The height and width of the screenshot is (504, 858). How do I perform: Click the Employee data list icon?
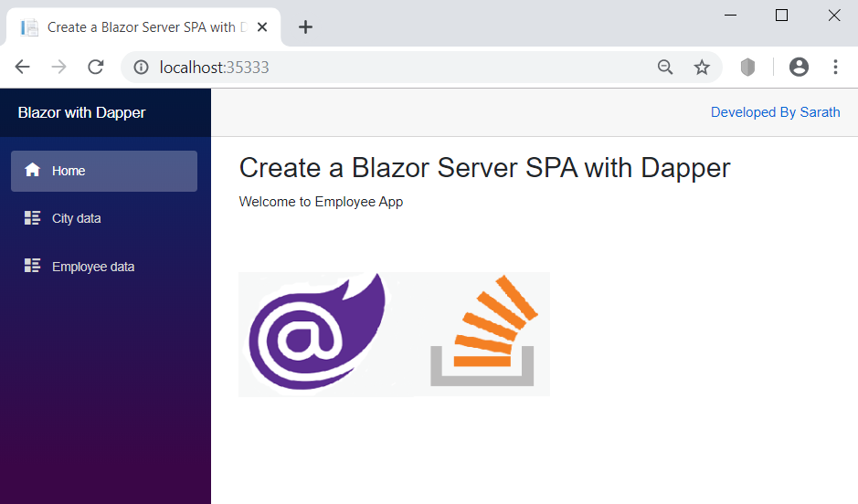point(32,266)
